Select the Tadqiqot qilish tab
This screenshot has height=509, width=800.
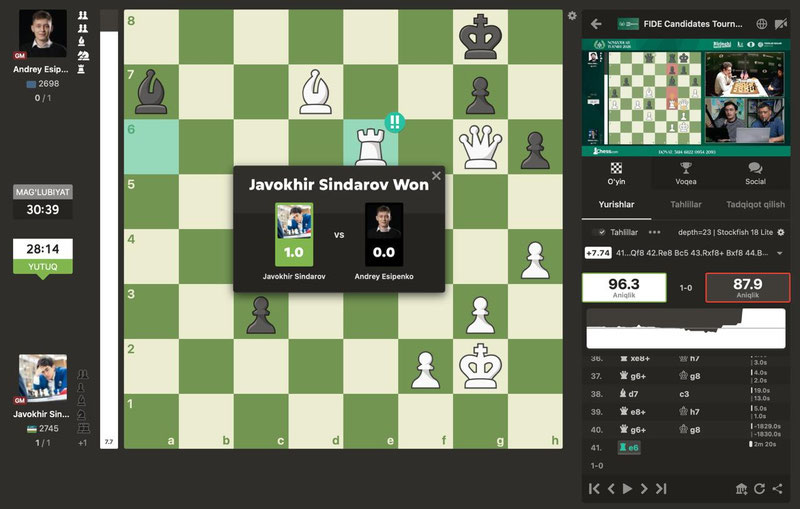[755, 204]
